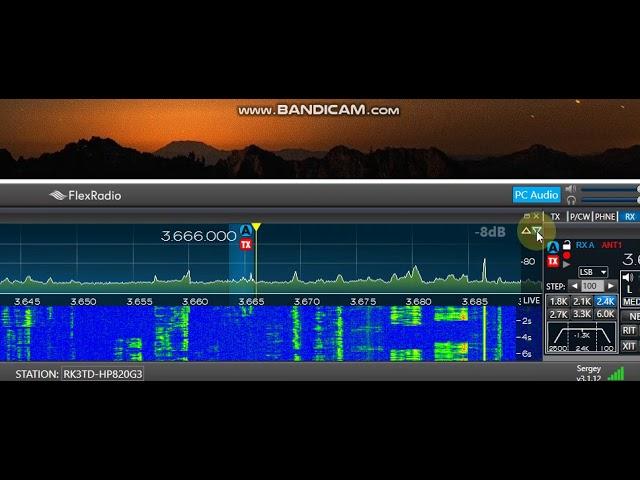Screen dimensions: 640x480
Task: Click the -4s waterfall time label
Action: point(524,338)
